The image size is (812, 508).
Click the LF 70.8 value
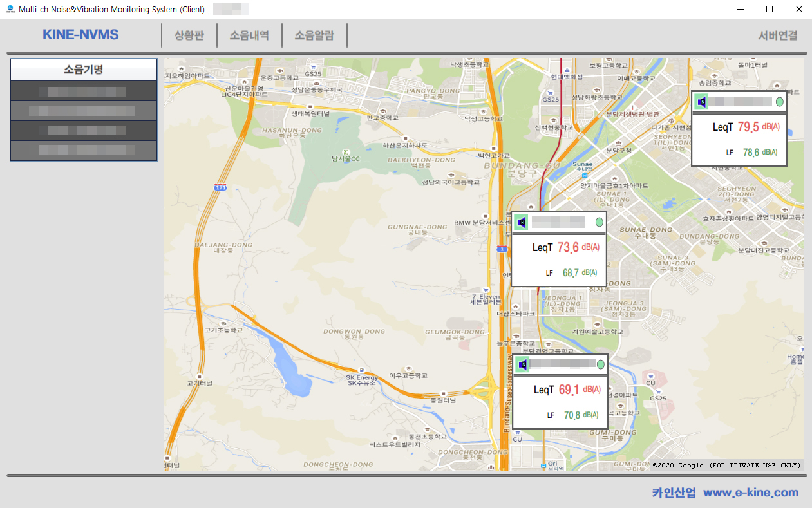click(x=572, y=415)
